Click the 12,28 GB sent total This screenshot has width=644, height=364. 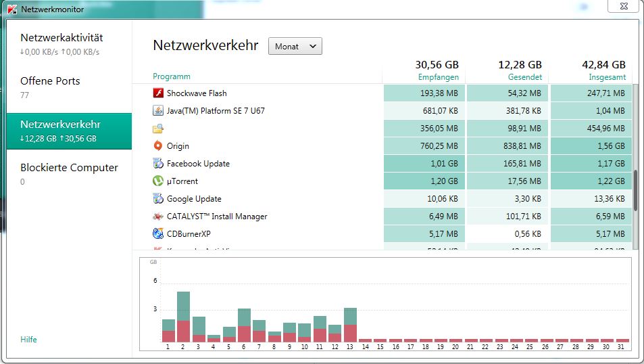pyautogui.click(x=520, y=64)
